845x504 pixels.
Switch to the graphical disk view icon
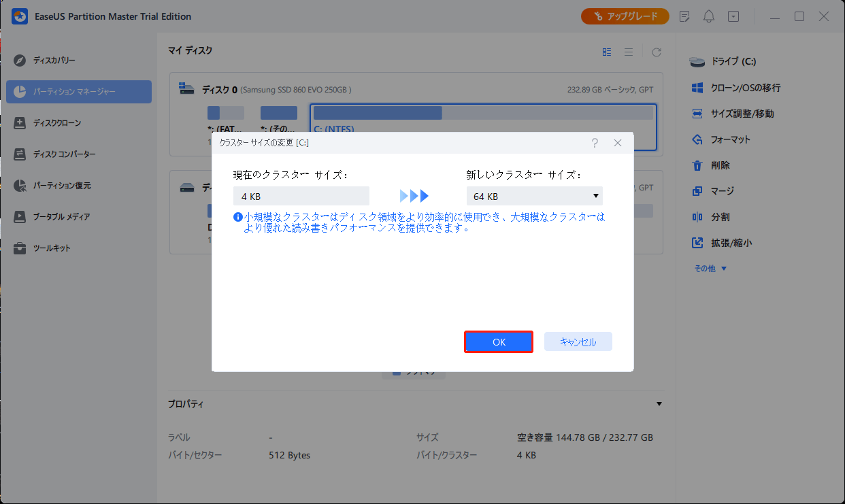tap(607, 52)
